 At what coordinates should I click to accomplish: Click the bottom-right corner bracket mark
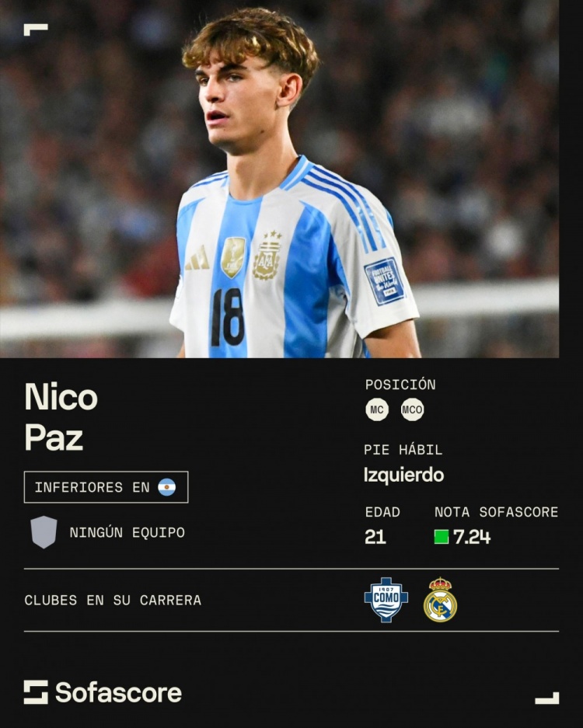pos(547,698)
